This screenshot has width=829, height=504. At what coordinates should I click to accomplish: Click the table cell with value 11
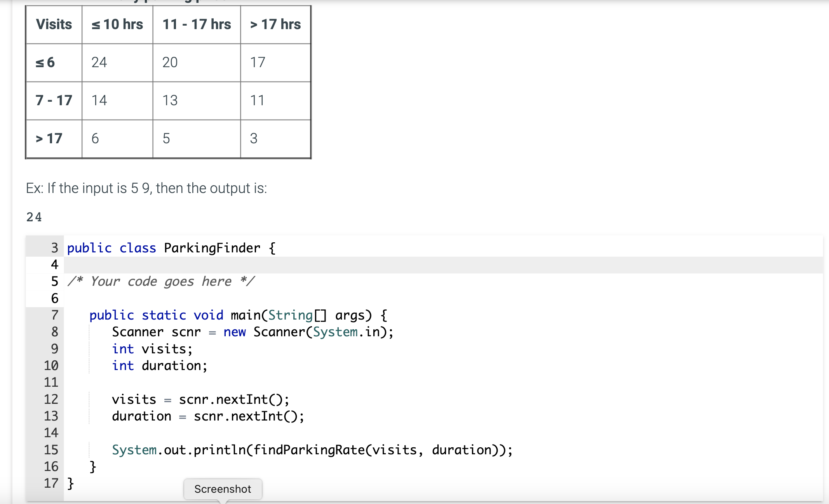[x=275, y=101]
